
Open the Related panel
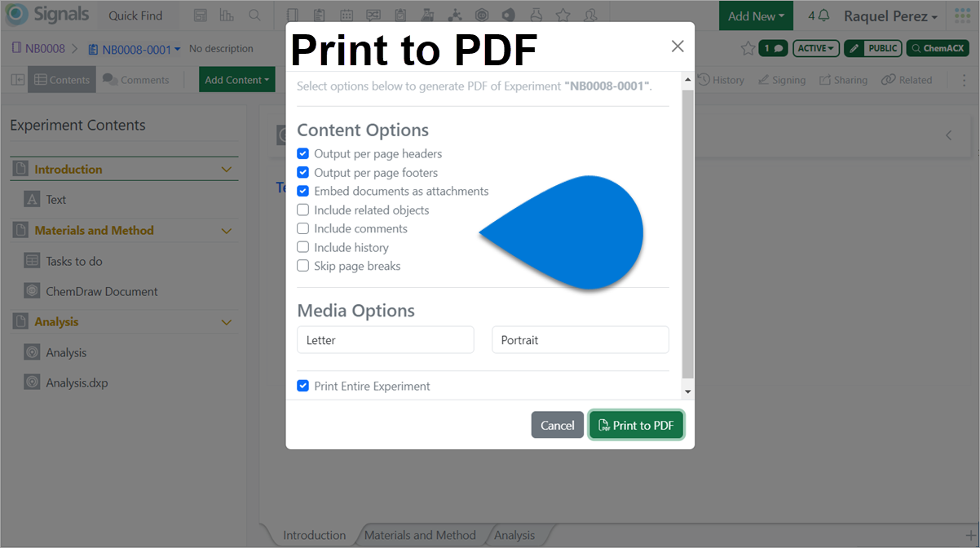click(x=907, y=80)
